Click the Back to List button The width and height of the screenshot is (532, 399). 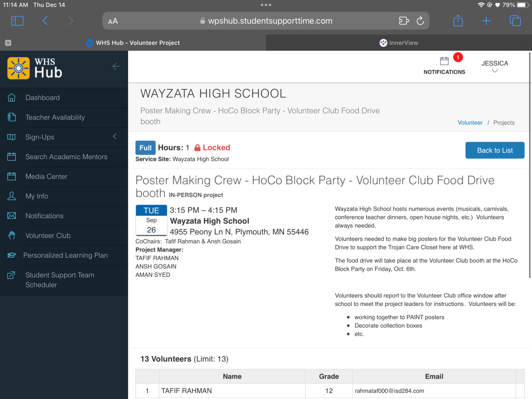point(495,150)
